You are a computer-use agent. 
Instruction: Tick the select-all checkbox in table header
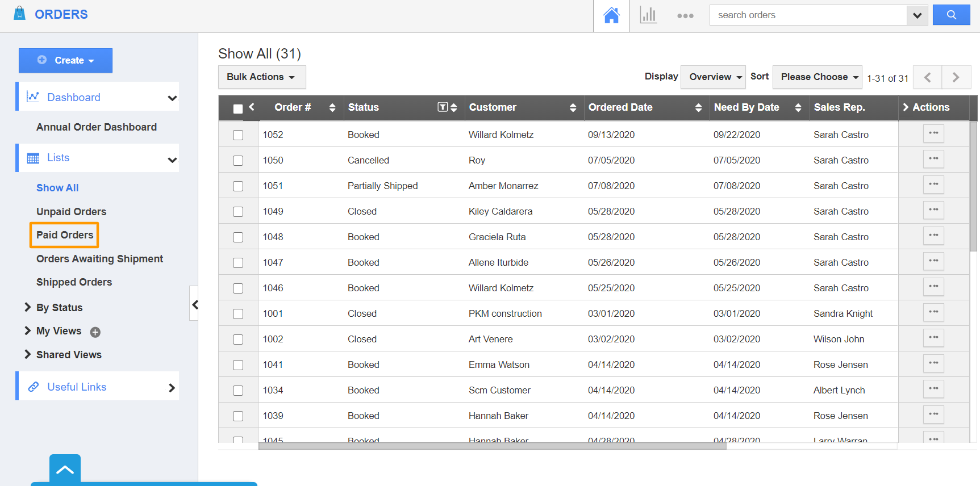point(238,108)
